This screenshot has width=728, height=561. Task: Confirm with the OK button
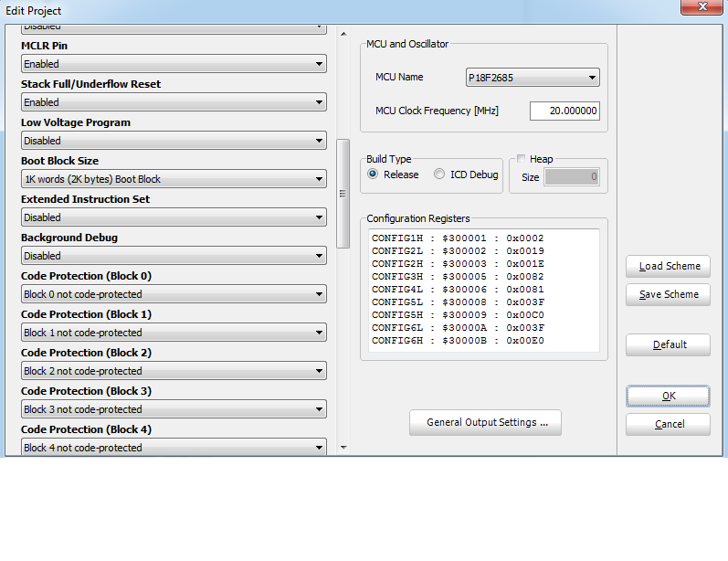[x=668, y=397]
